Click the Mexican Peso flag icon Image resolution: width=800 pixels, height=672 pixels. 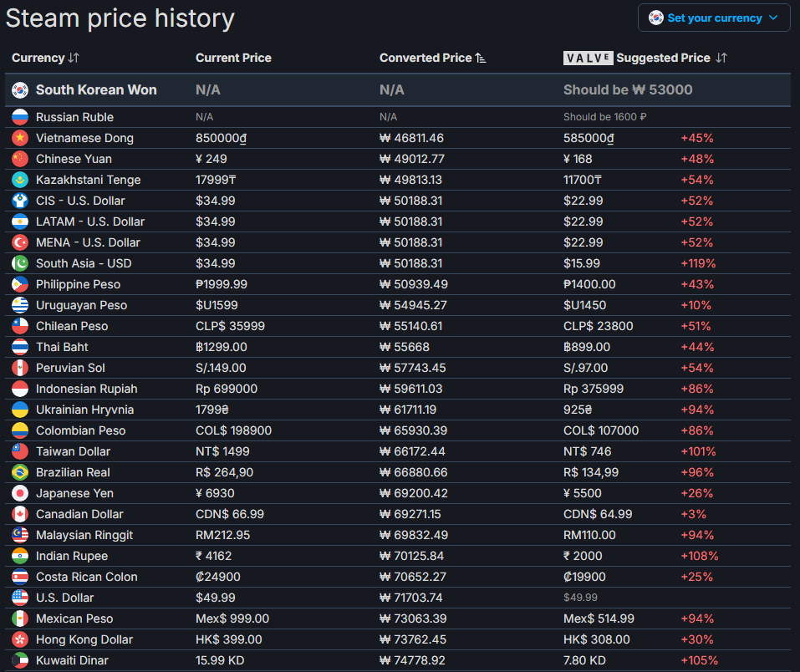pos(20,619)
